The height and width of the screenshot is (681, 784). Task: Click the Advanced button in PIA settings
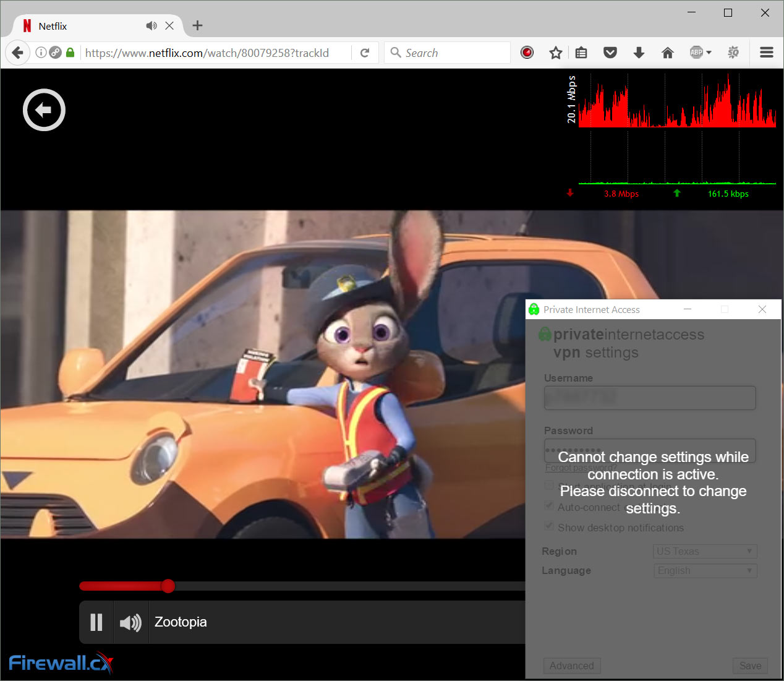pyautogui.click(x=572, y=666)
